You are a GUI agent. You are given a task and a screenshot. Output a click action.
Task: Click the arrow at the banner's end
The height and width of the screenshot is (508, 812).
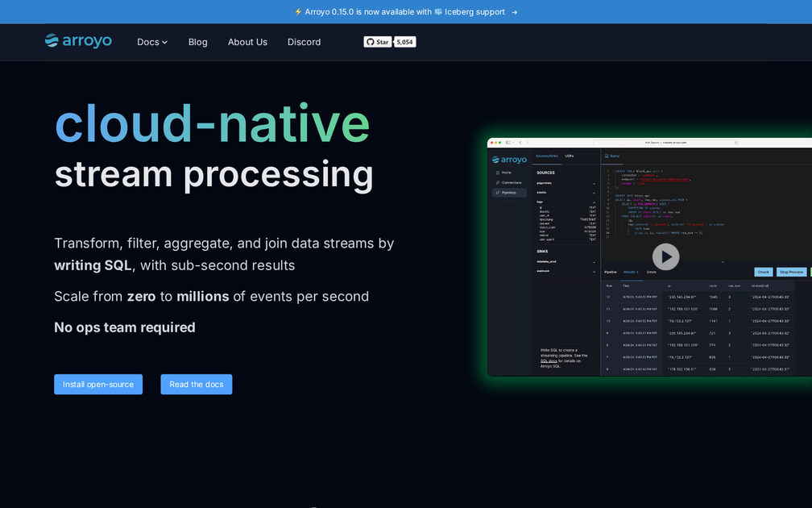(514, 12)
